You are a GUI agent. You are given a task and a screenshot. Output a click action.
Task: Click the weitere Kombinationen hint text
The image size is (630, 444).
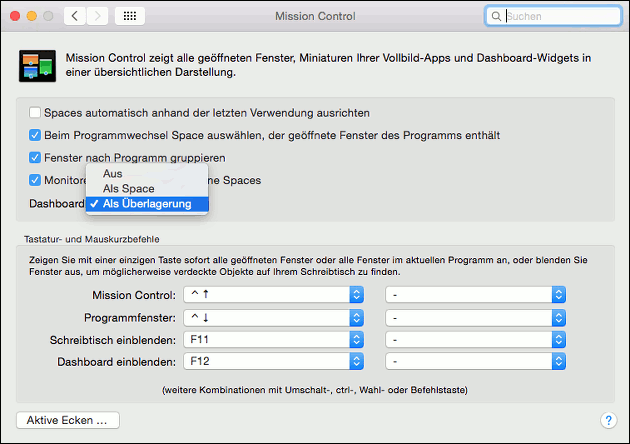pyautogui.click(x=315, y=390)
